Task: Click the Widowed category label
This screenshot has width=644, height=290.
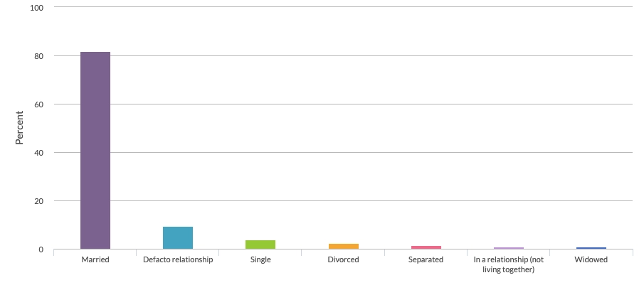Action: point(591,259)
